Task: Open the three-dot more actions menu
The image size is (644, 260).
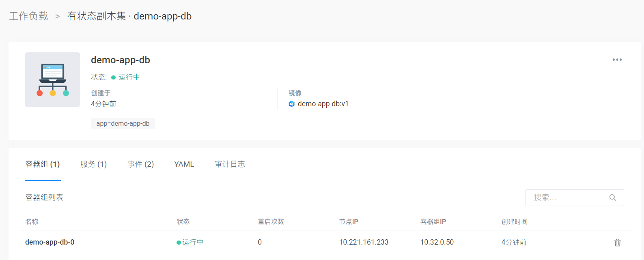Action: pos(617,60)
